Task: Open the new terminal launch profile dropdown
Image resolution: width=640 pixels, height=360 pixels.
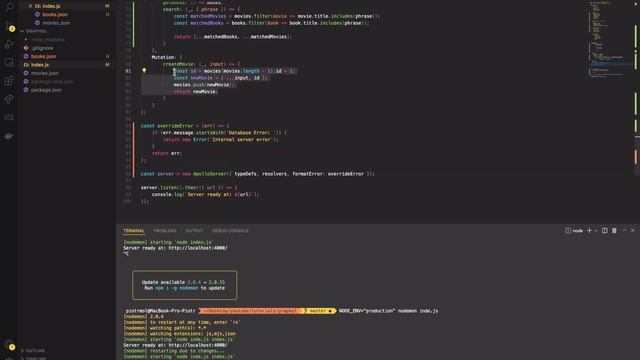Action: 596,231
